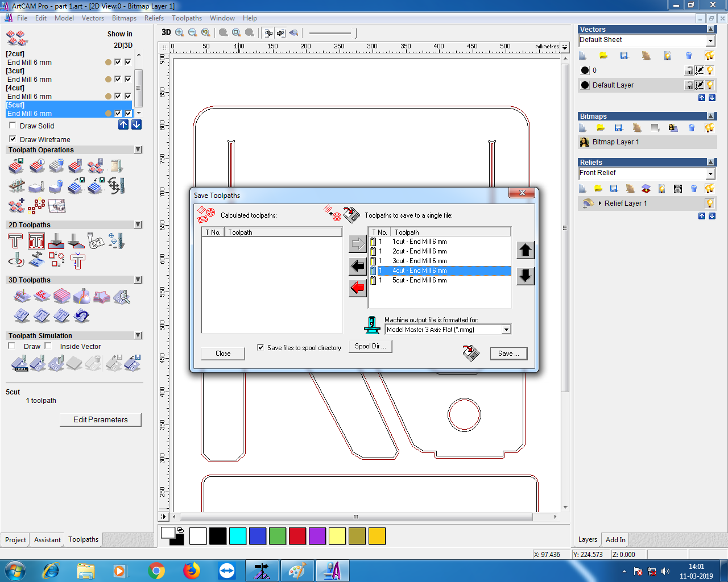Click the first Simulate Toolpath icon
The image size is (728, 582).
(19, 363)
